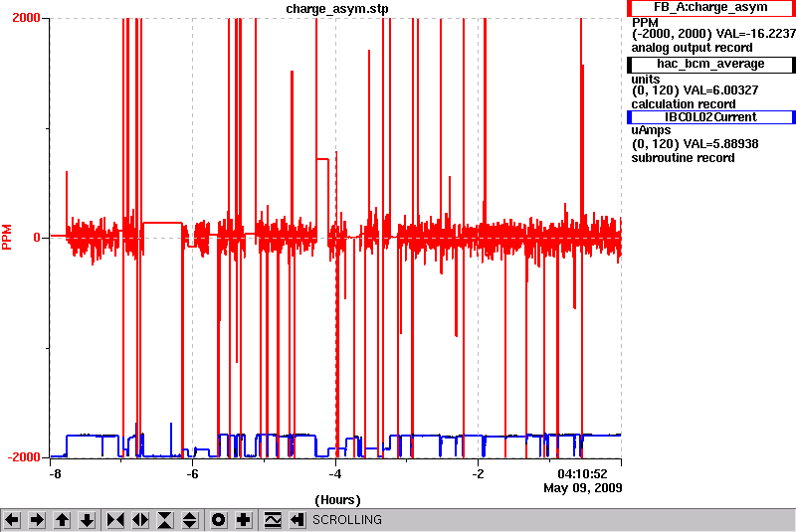Expand the vertical axis with up-down triangles icon

click(190, 520)
